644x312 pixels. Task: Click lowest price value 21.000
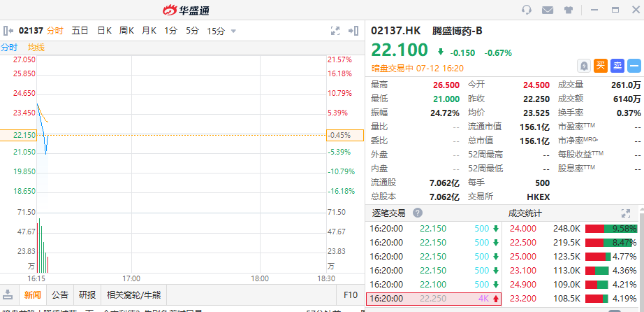446,99
